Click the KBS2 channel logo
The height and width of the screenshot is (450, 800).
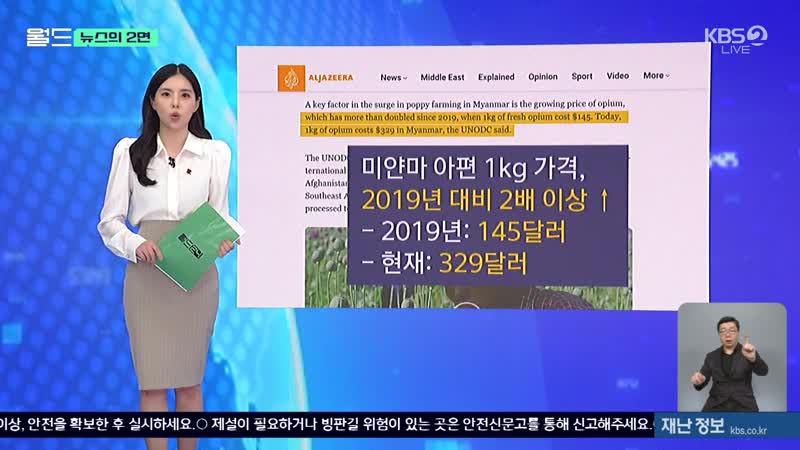pos(737,35)
